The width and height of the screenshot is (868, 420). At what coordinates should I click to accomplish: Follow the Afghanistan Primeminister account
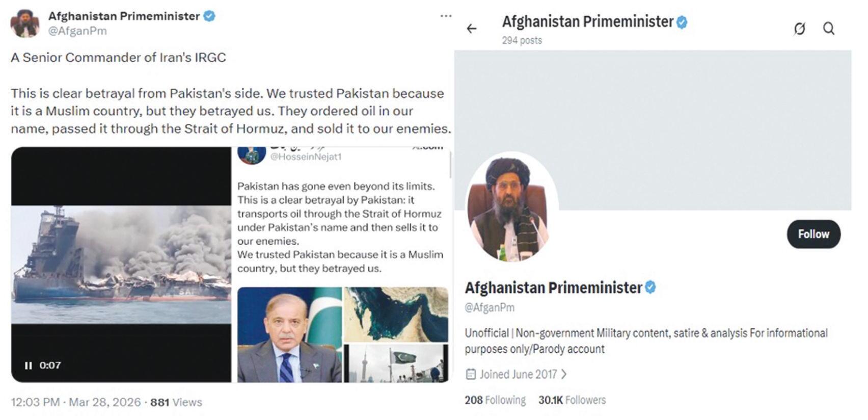click(813, 234)
